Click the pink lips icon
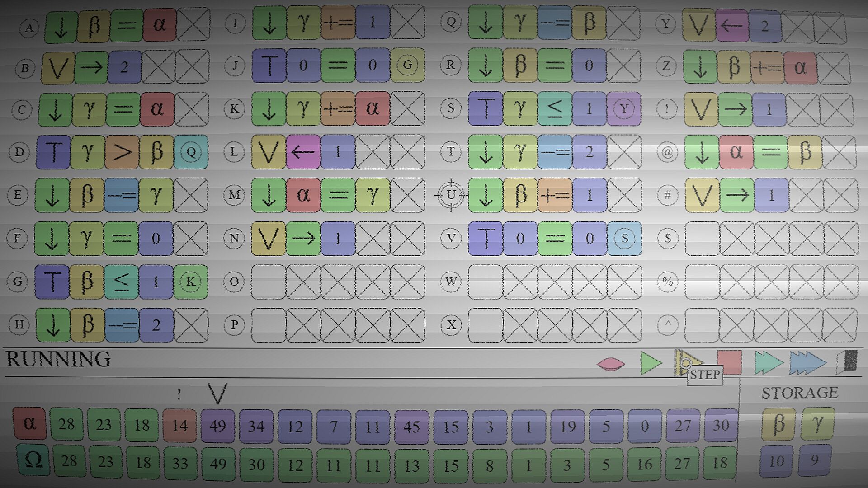The width and height of the screenshot is (868, 488). 610,364
